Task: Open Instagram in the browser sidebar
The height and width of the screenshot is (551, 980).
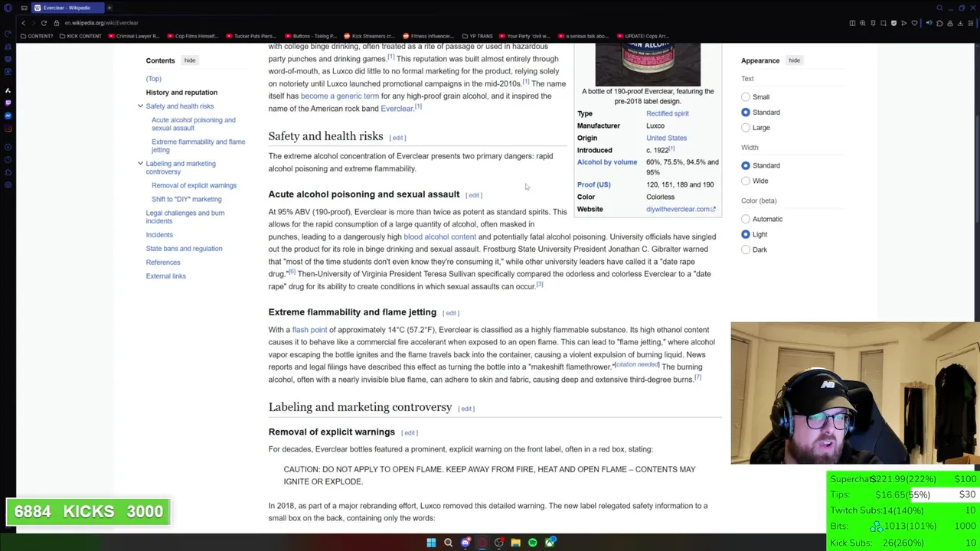Action: pos(8,128)
